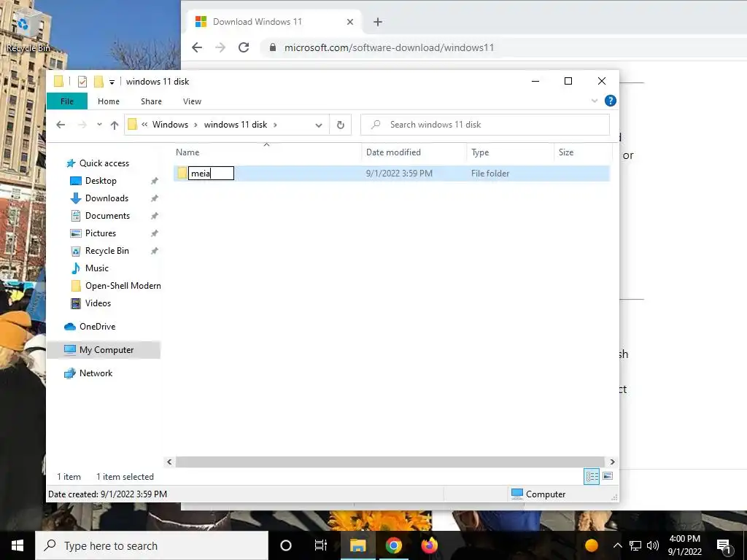Sort by the Size column header
Viewport: 747px width, 560px height.
pos(566,152)
